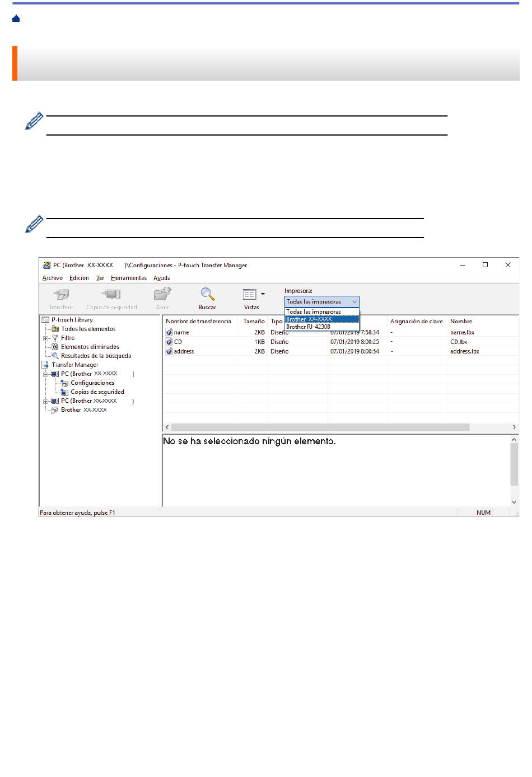532x777 pixels.
Task: Select the Transfer Manager tree label
Action: (74, 365)
